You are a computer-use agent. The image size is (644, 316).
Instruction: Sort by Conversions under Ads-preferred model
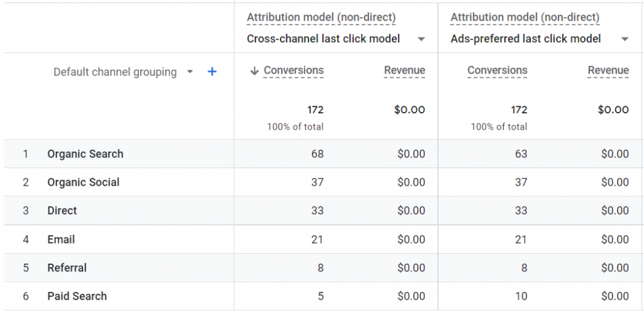[x=497, y=71]
